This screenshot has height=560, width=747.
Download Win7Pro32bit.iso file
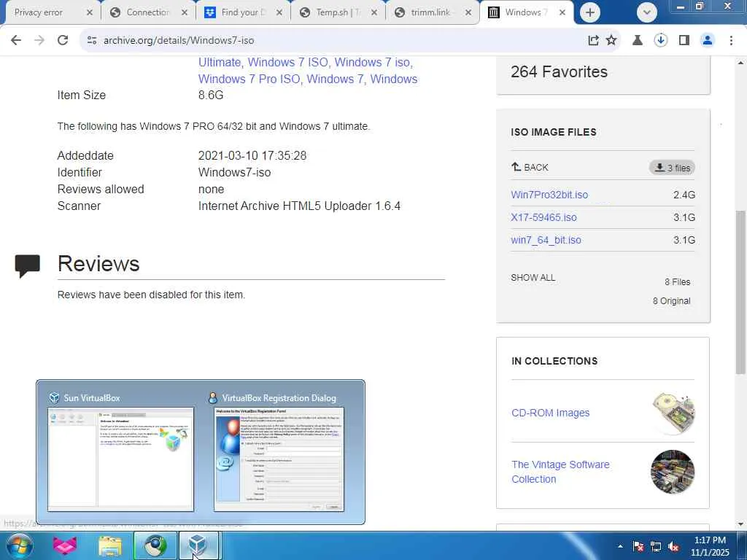(549, 195)
